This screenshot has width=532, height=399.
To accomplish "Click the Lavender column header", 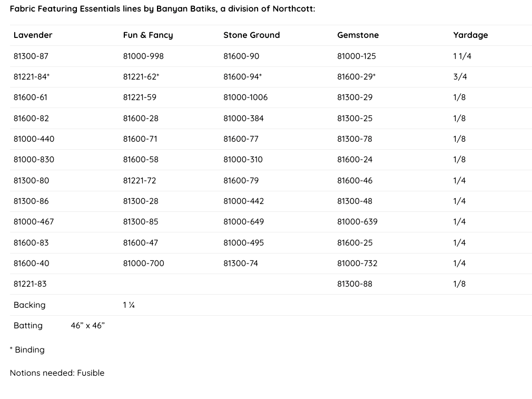I will point(33,35).
